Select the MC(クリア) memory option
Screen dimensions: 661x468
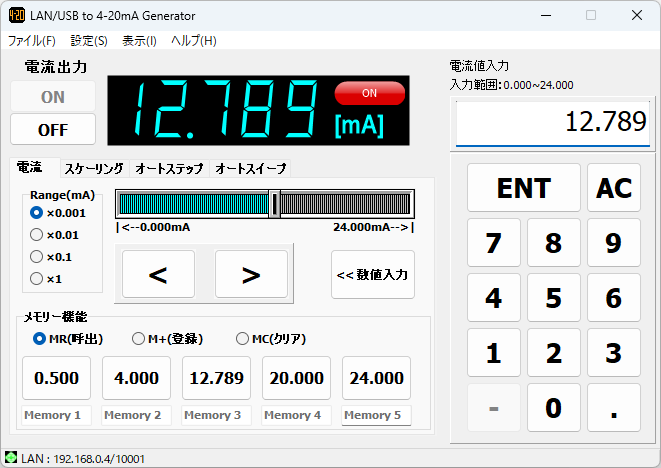(x=242, y=339)
